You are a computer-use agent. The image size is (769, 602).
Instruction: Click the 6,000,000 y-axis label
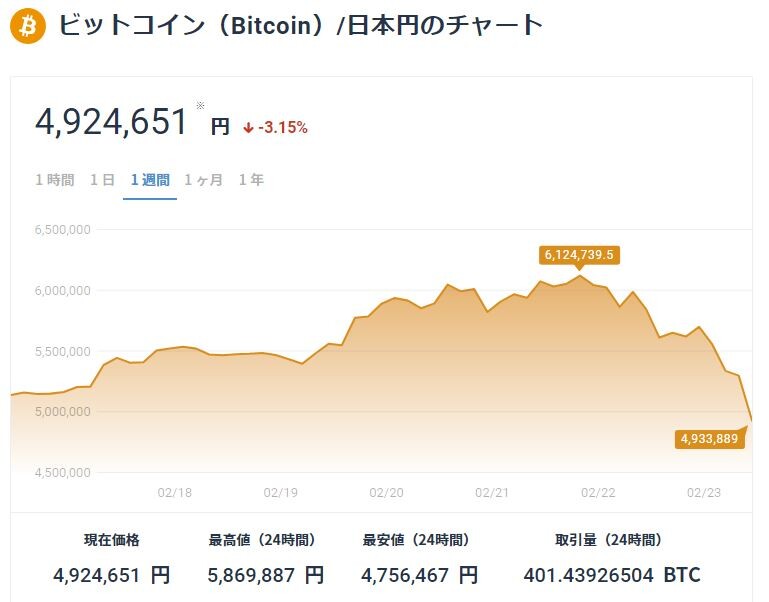click(63, 290)
